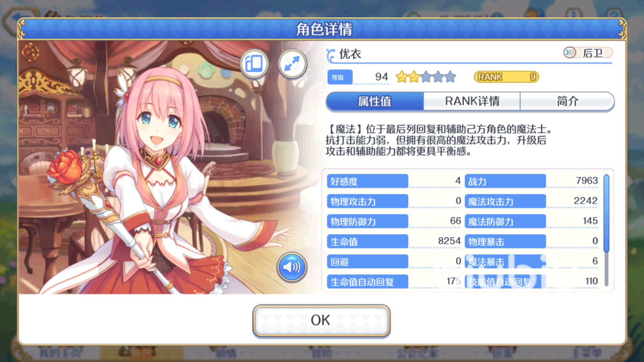Viewport: 644px width, 362px height.
Task: Click the 后卫 position badge icon
Action: 570,53
